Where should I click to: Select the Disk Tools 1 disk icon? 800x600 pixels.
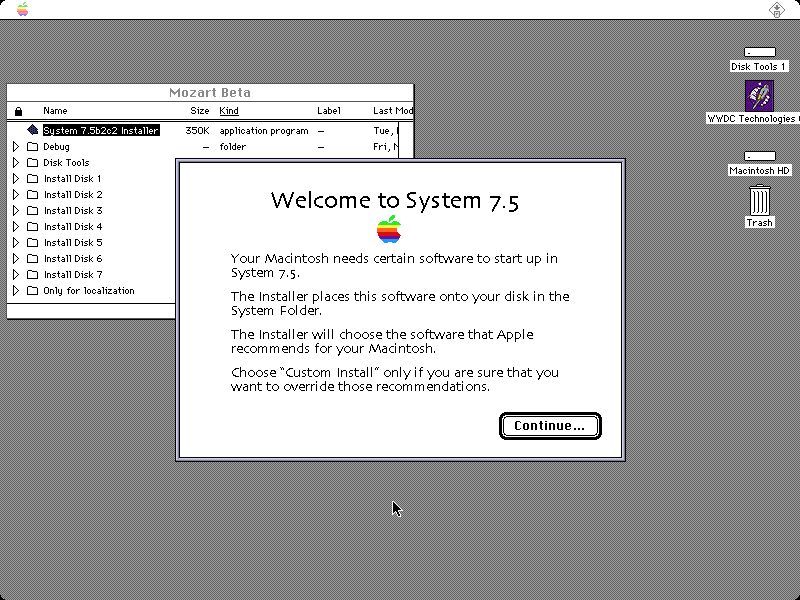click(759, 52)
